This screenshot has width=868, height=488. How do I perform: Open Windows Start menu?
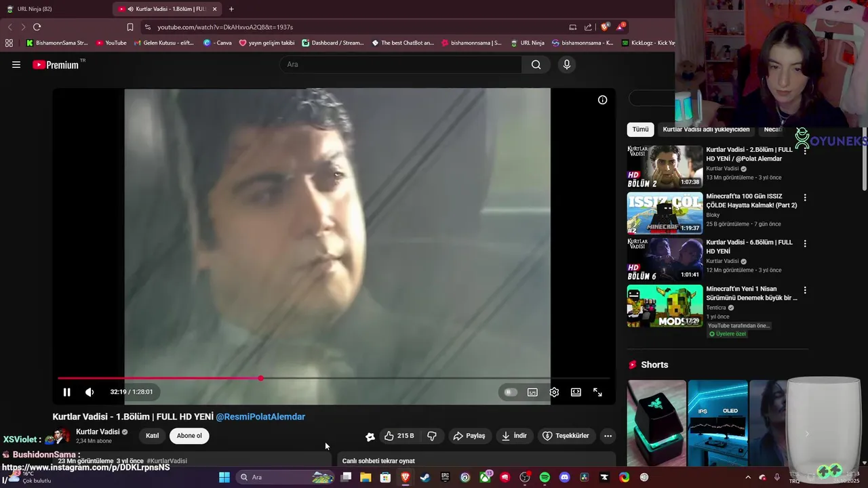click(x=224, y=477)
